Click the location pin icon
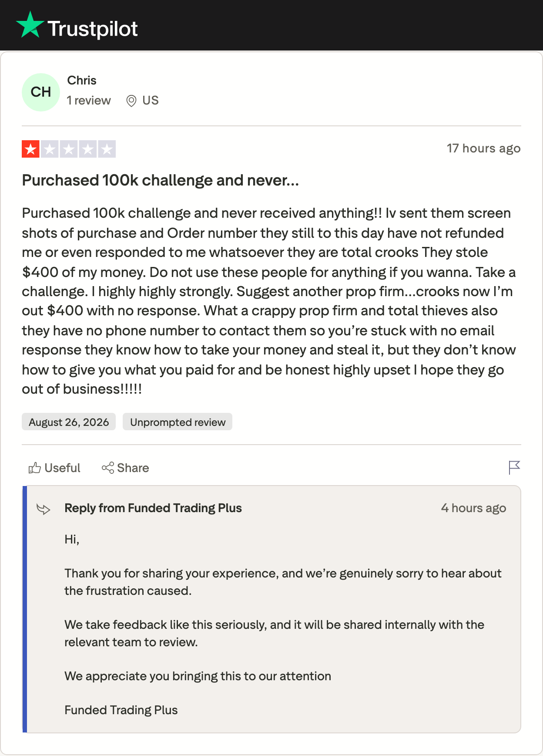 click(131, 101)
